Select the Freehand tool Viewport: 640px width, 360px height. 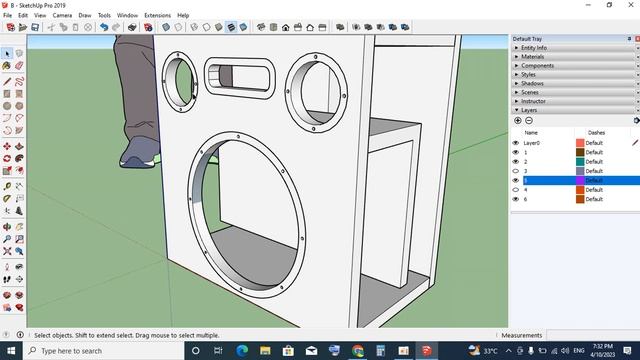(19, 82)
